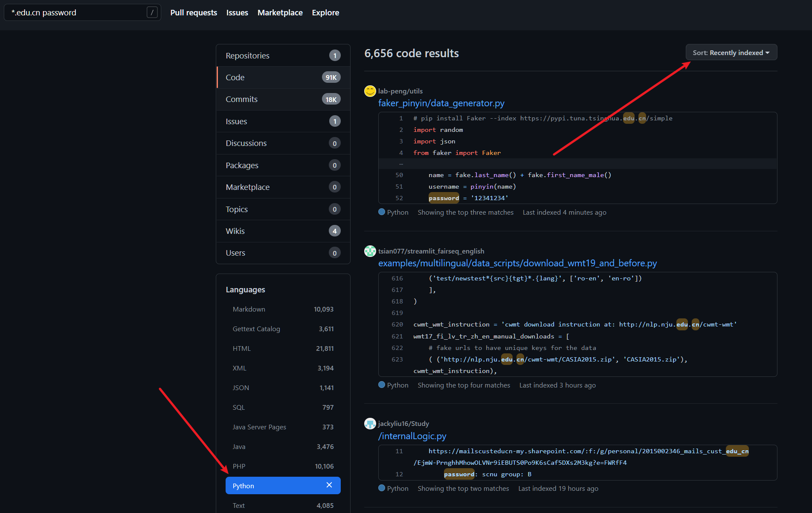Select Topics search category
Viewport: 812px width, 513px height.
point(283,209)
